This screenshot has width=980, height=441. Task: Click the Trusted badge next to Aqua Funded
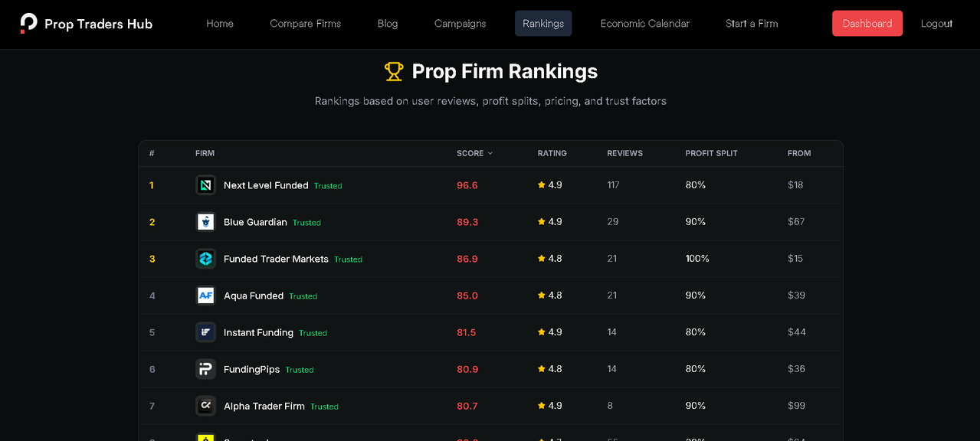pos(303,296)
